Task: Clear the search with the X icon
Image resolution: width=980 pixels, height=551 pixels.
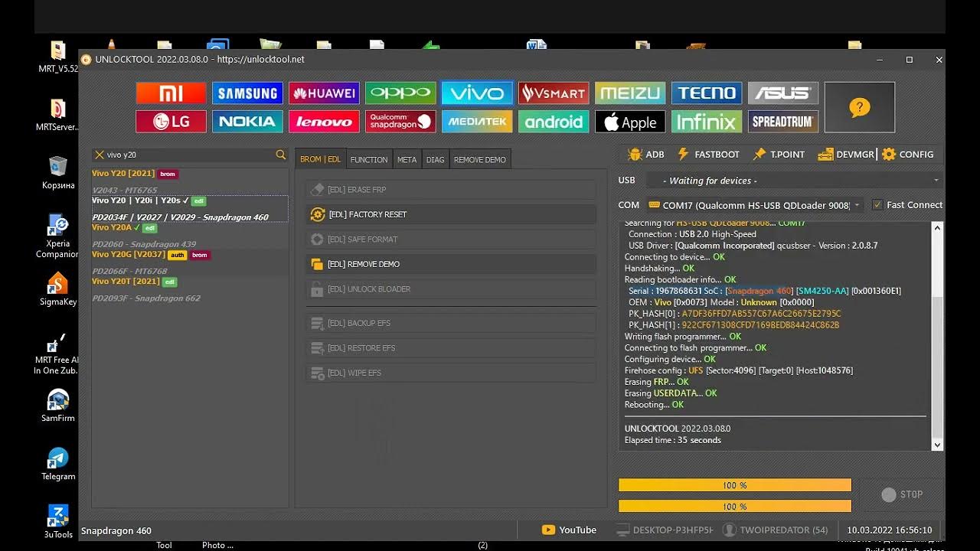Action: tap(99, 155)
